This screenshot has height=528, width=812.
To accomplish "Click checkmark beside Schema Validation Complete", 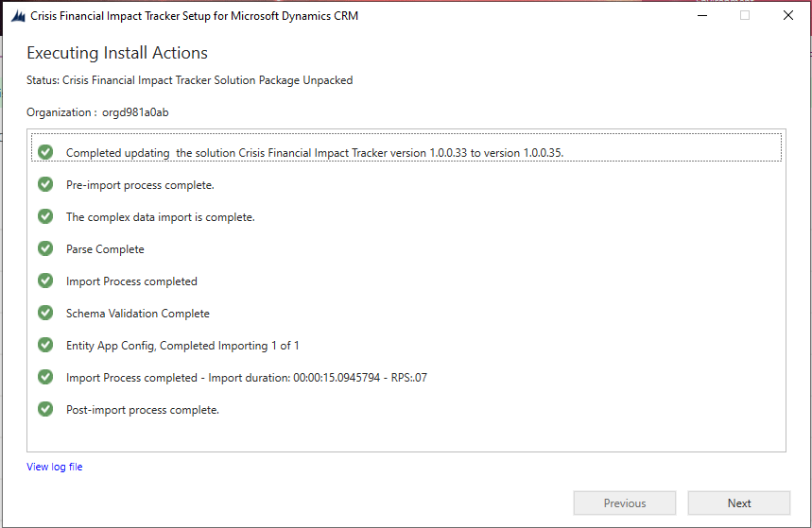I will (x=45, y=313).
